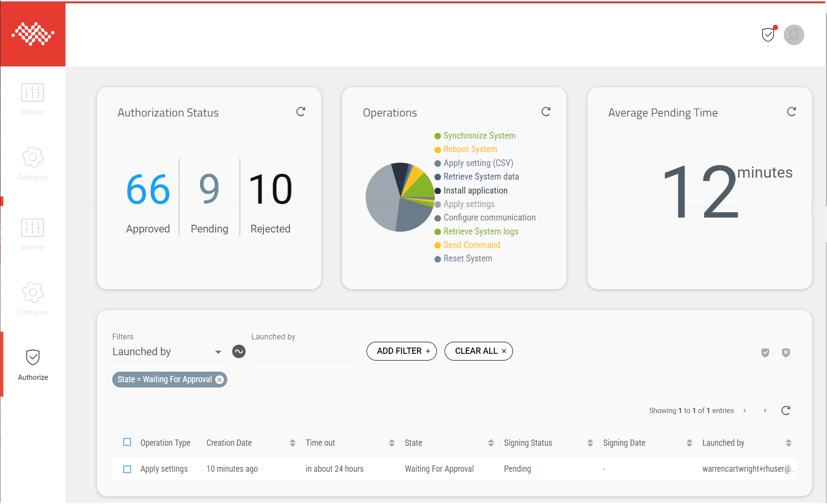Open the user profile avatar
The height and width of the screenshot is (504, 827).
tap(794, 35)
